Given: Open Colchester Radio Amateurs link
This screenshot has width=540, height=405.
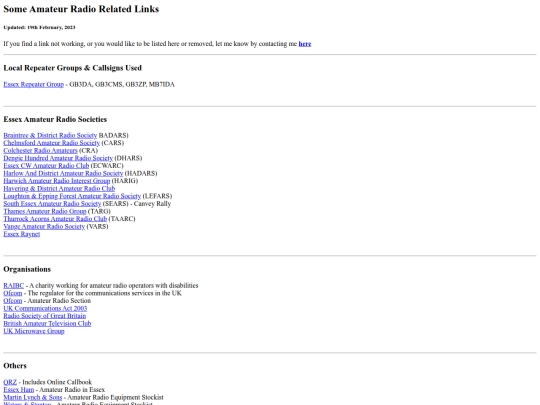Looking at the screenshot, I should pyautogui.click(x=41, y=150).
